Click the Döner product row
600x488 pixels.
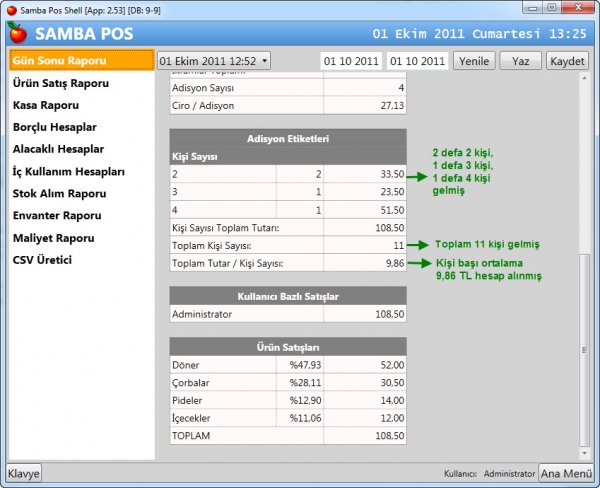[288, 365]
